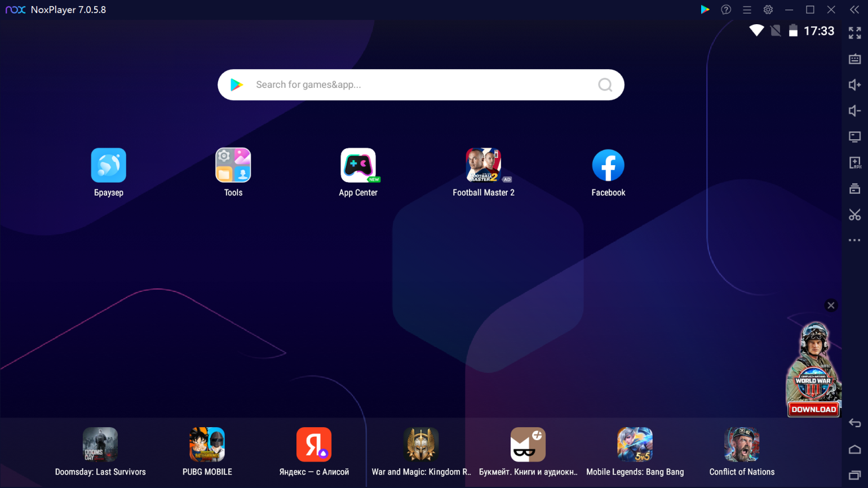Launch PUBG MOBILE from the dock

coord(207,445)
